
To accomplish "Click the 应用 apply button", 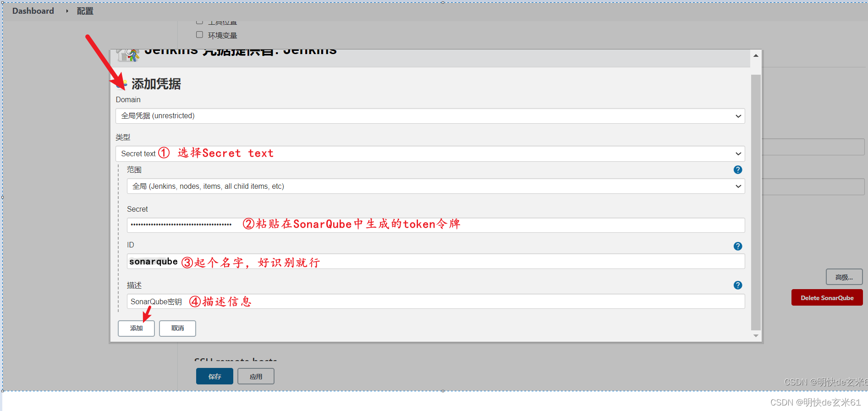I will point(256,376).
